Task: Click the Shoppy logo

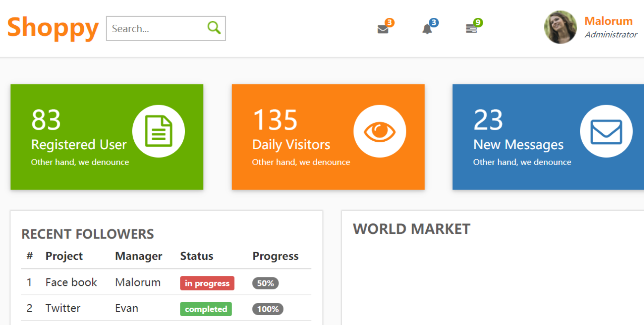Action: [53, 28]
